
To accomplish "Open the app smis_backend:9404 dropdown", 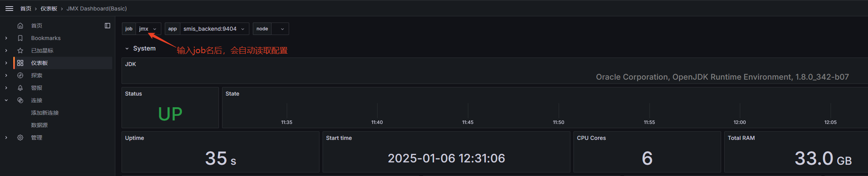I will 213,29.
